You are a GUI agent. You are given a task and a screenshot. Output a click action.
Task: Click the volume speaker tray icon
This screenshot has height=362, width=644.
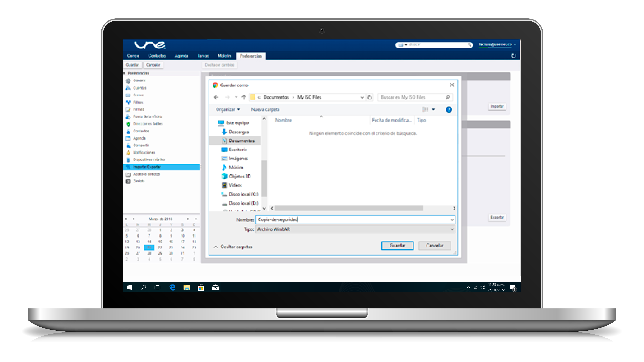(482, 287)
